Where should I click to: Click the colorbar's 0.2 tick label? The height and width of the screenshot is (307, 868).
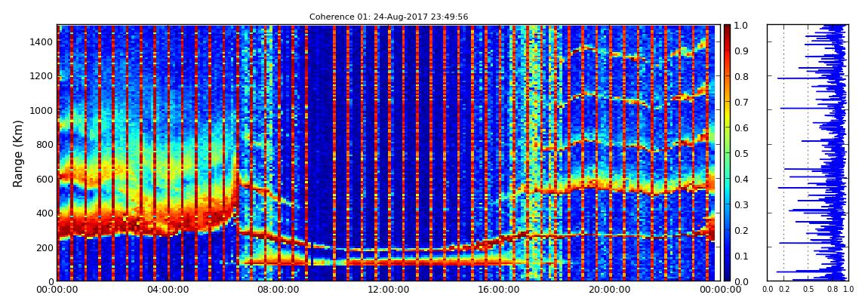tap(743, 232)
